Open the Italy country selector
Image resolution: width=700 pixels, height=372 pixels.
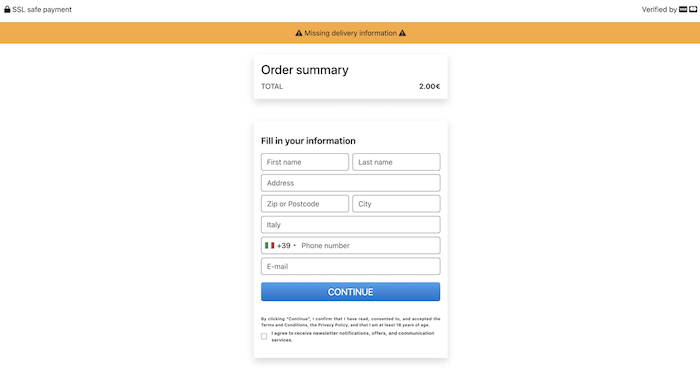(x=350, y=225)
